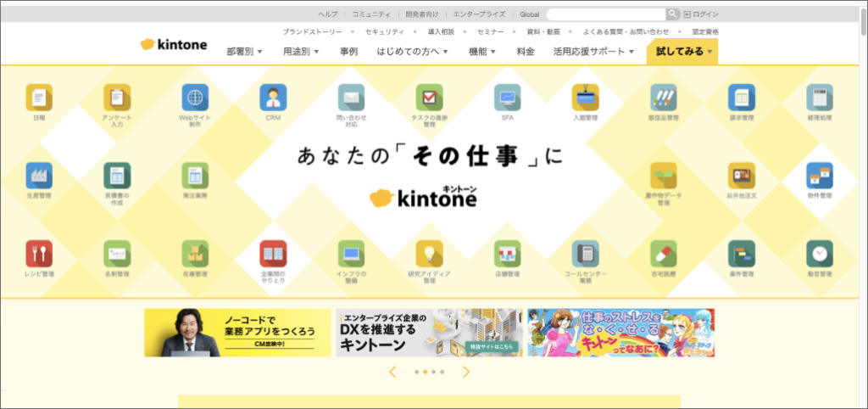
Task: Open the セキュリティ link
Action: click(385, 32)
